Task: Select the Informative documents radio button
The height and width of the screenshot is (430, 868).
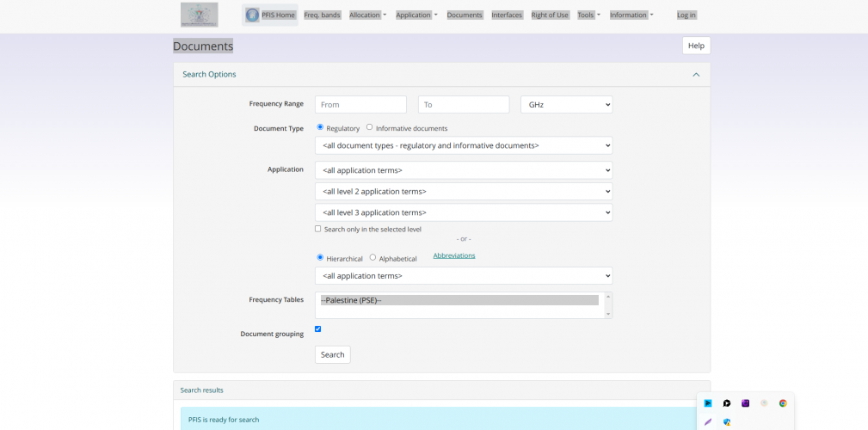Action: click(x=369, y=127)
